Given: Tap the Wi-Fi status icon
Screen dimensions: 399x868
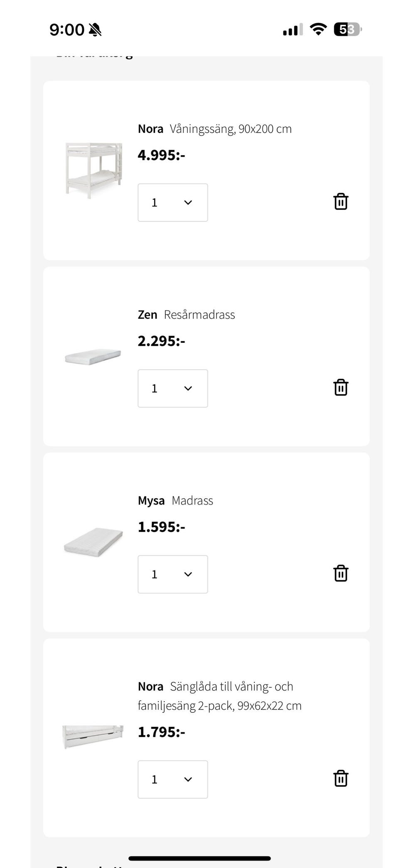Looking at the screenshot, I should tap(318, 30).
